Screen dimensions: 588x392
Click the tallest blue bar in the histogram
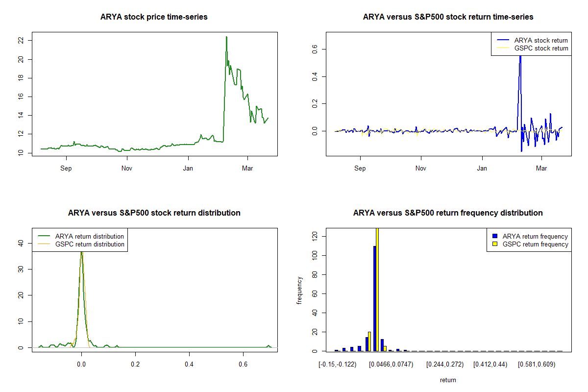click(374, 298)
